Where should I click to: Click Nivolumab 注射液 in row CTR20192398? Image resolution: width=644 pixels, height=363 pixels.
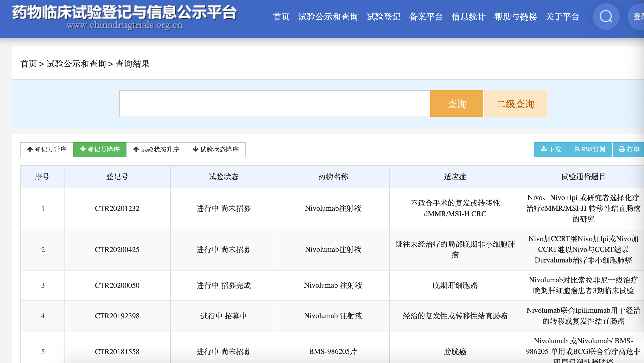pos(333,316)
